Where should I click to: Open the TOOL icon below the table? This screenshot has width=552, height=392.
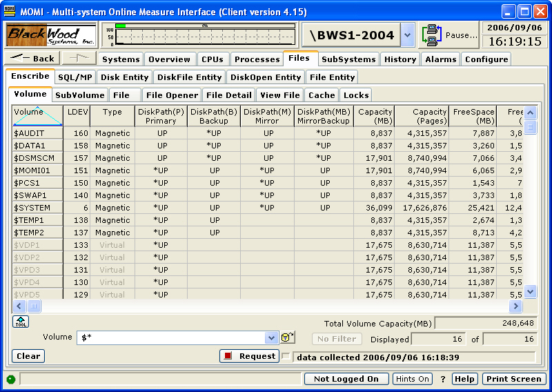20,322
